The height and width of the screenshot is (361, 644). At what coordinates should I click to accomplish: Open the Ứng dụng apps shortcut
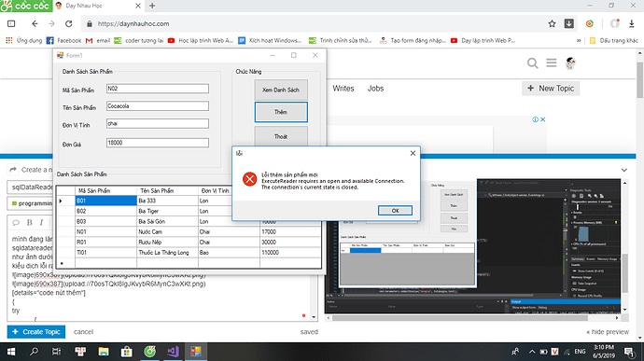click(x=24, y=41)
